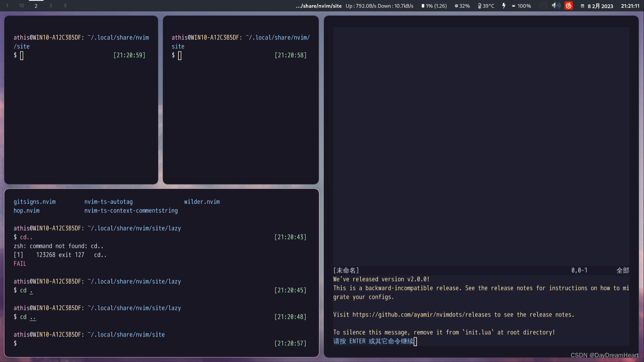Focus the top-middle terminal prompt cursor
This screenshot has height=362, width=644.
click(180, 55)
